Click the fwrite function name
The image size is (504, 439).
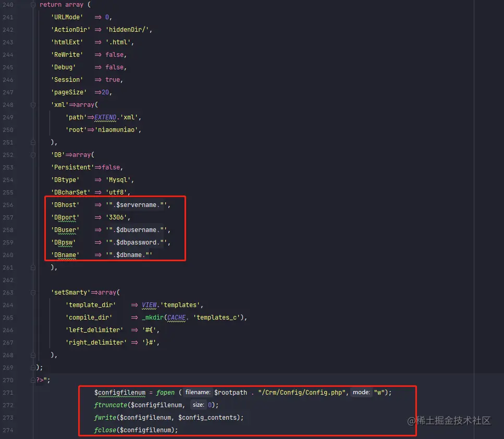point(105,418)
